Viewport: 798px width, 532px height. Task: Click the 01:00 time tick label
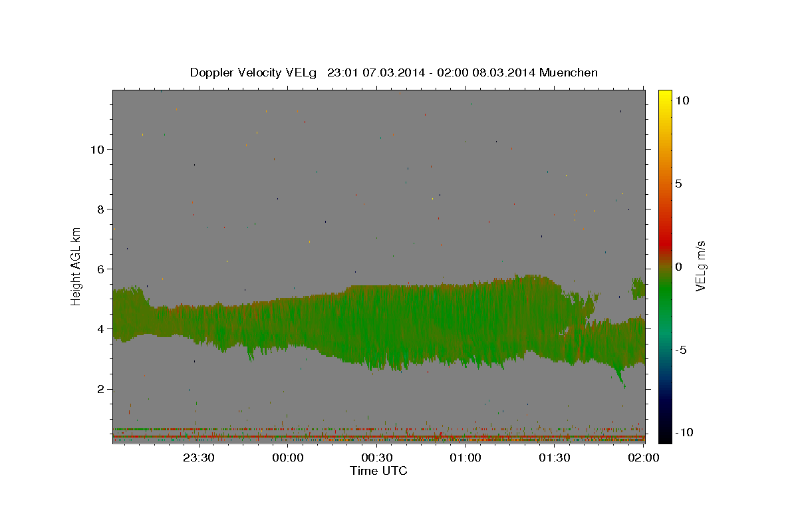tap(465, 458)
